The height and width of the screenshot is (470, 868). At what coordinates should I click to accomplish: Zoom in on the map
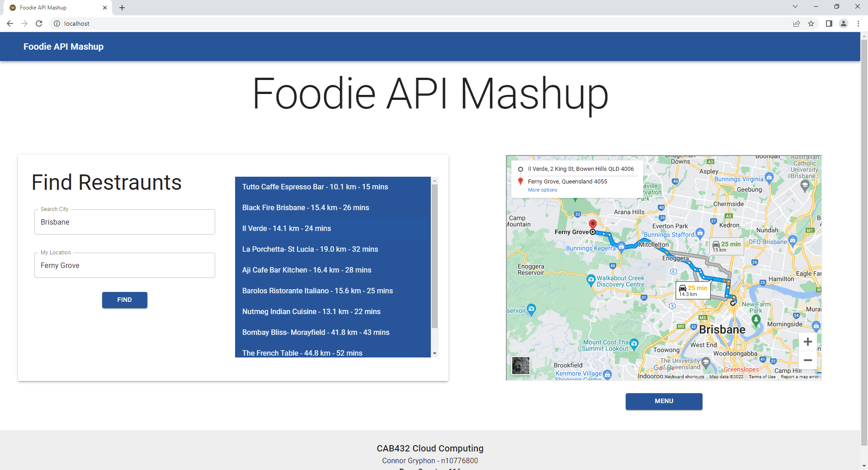pos(807,342)
